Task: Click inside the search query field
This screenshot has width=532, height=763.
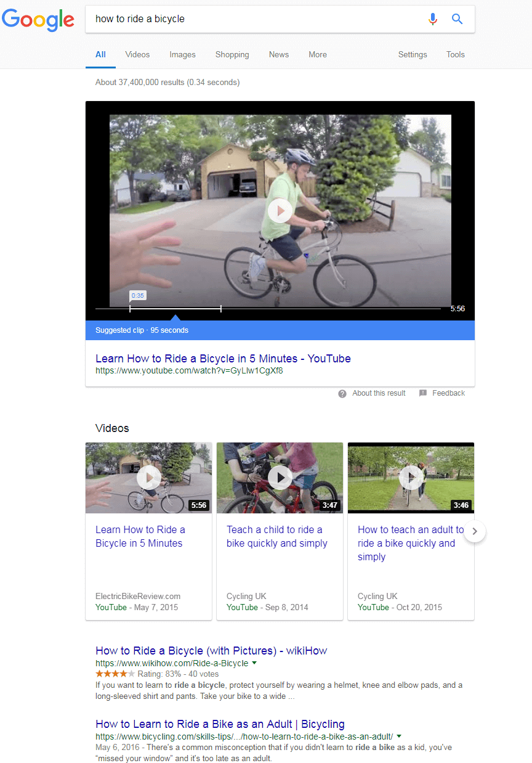Action: coord(246,19)
